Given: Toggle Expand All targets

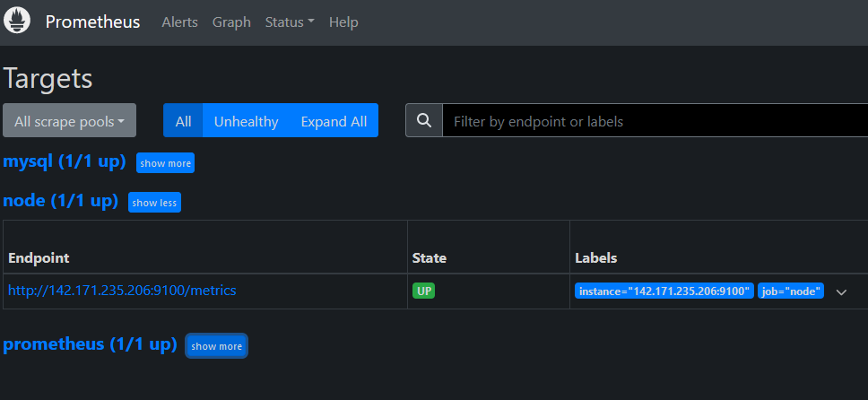Looking at the screenshot, I should pos(334,121).
